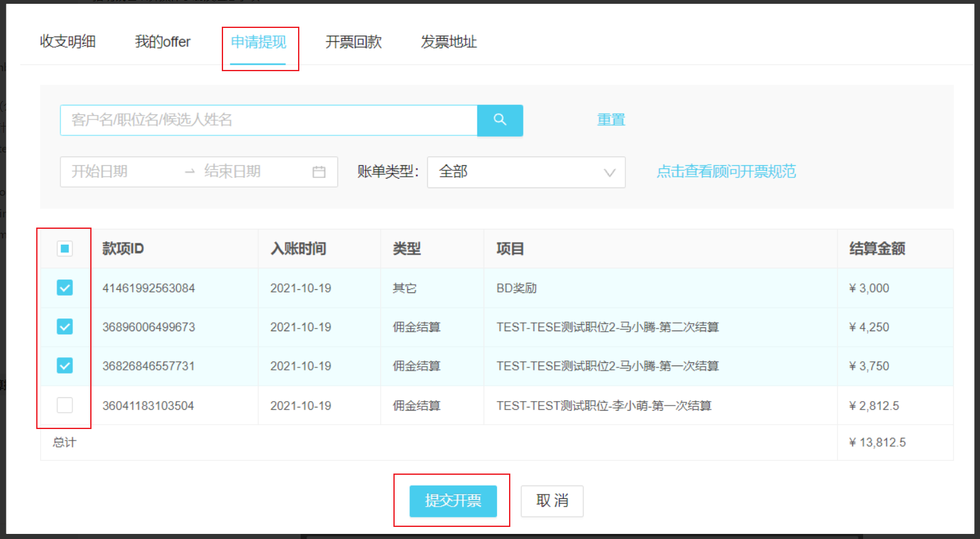Click the 其它 type cell

click(405, 288)
